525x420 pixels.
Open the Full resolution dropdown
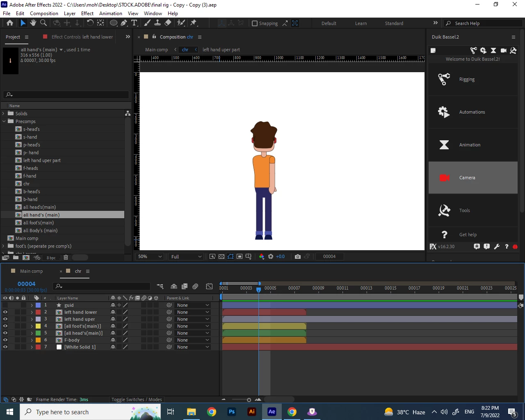tap(186, 256)
